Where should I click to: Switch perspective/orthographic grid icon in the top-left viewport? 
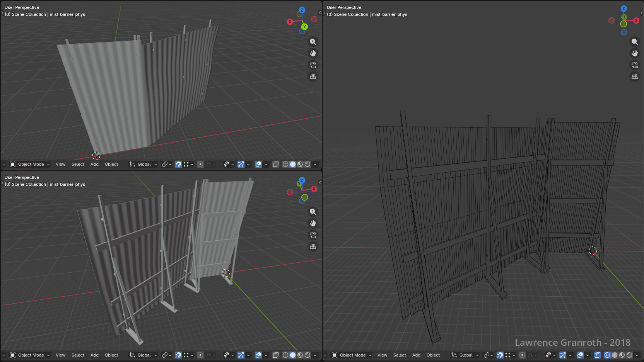(313, 76)
